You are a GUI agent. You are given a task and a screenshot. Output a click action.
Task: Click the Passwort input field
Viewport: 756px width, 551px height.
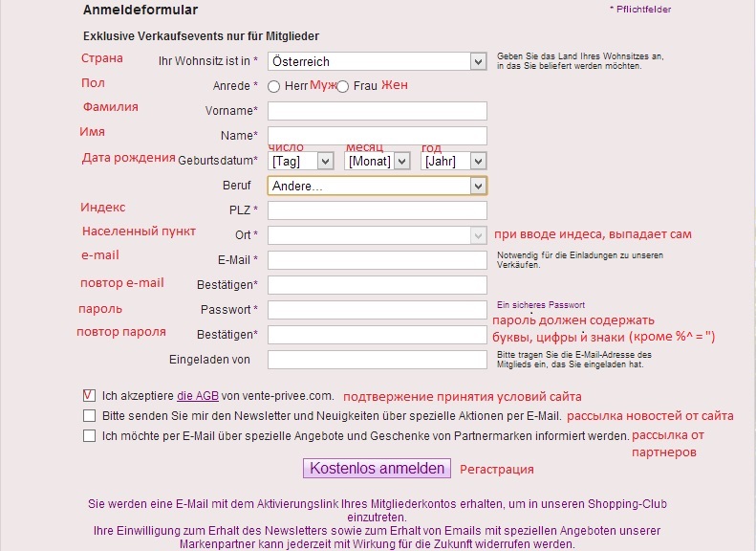point(377,310)
